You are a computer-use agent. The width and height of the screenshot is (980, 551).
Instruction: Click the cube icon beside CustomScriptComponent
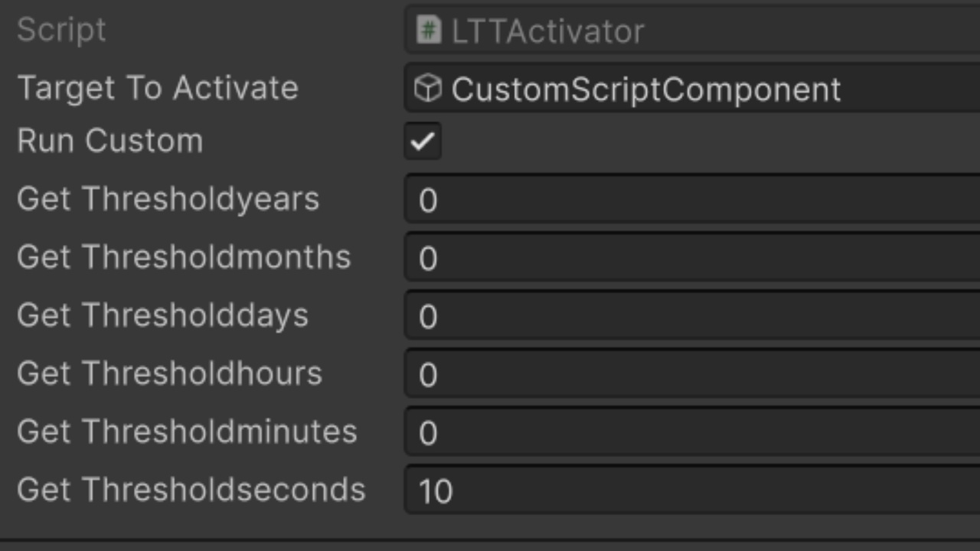[x=427, y=89]
